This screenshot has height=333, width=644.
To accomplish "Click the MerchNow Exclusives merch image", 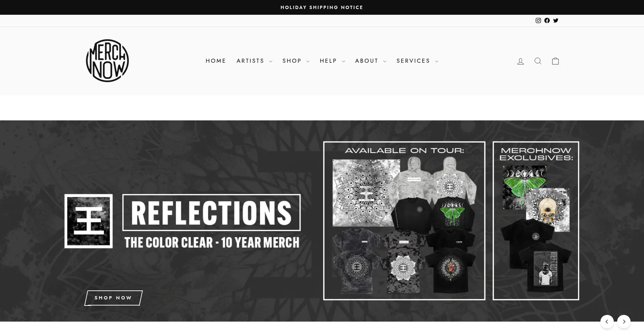I will 536,221.
